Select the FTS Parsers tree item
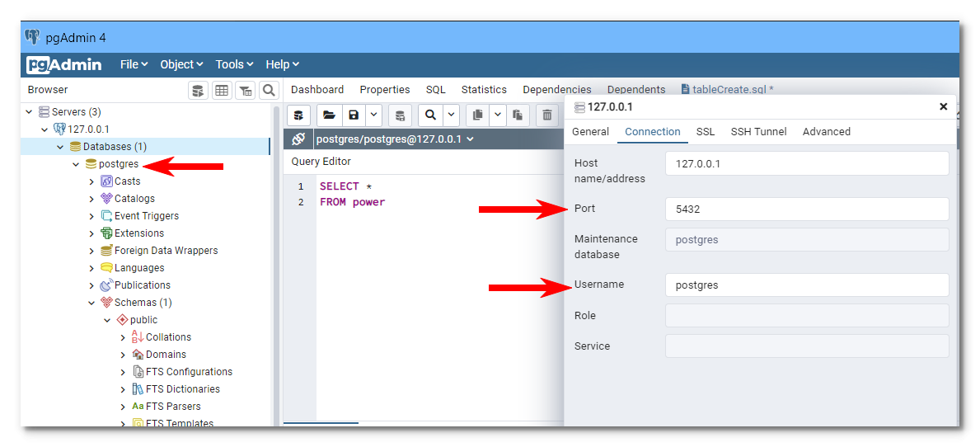Viewport: 980px width, 447px height. [x=174, y=407]
